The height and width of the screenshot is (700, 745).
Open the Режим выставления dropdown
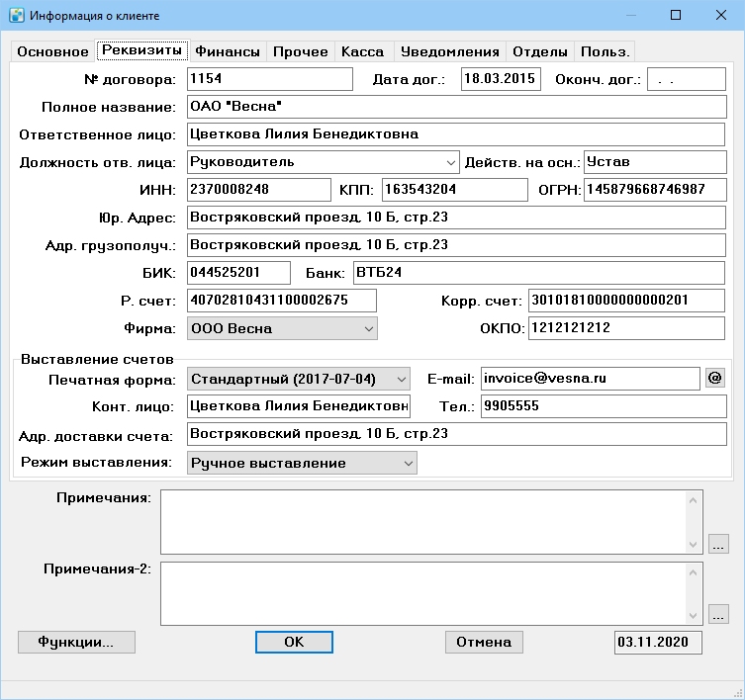[x=302, y=463]
